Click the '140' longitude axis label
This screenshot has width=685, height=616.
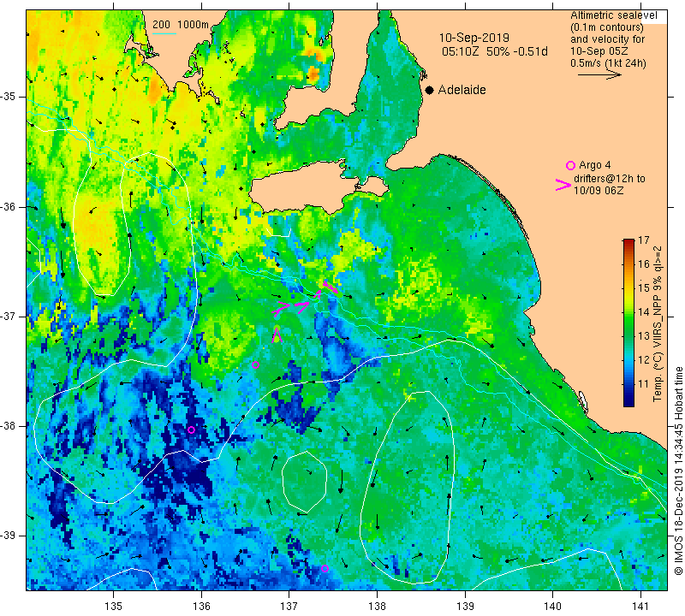(553, 607)
